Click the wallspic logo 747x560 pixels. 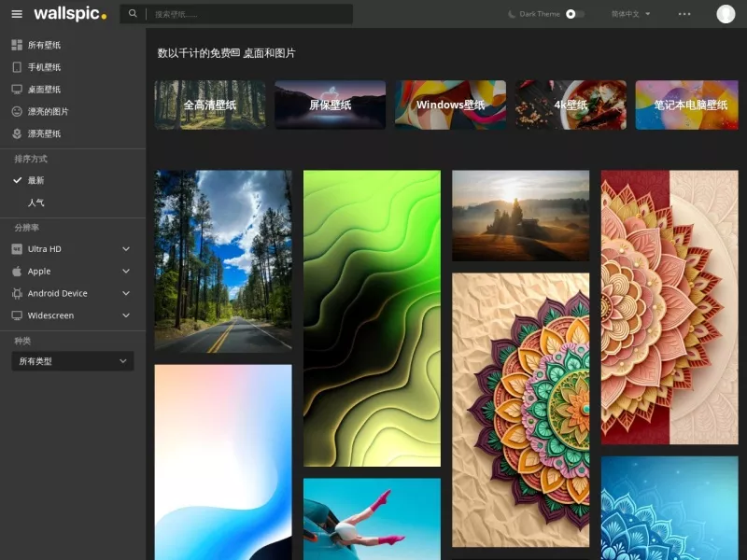pos(71,14)
